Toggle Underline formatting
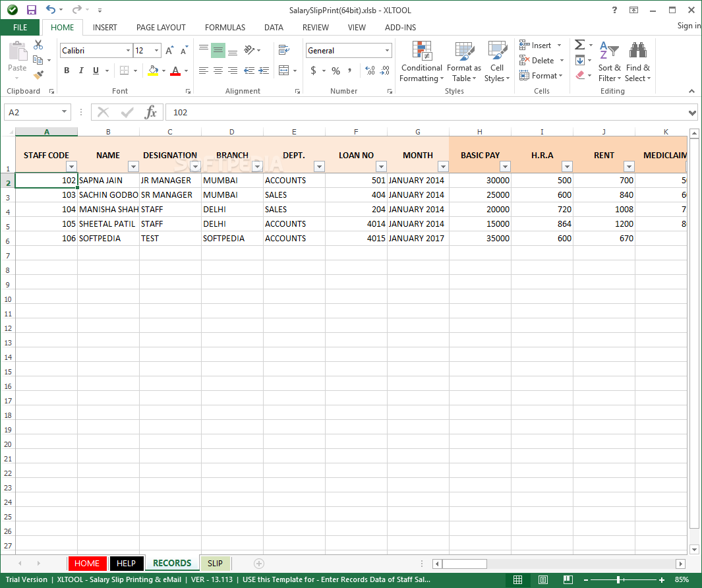The width and height of the screenshot is (702, 588). (96, 71)
